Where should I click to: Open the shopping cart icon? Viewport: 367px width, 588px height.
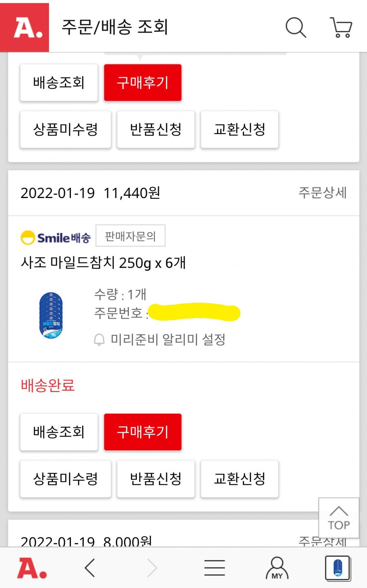point(340,27)
